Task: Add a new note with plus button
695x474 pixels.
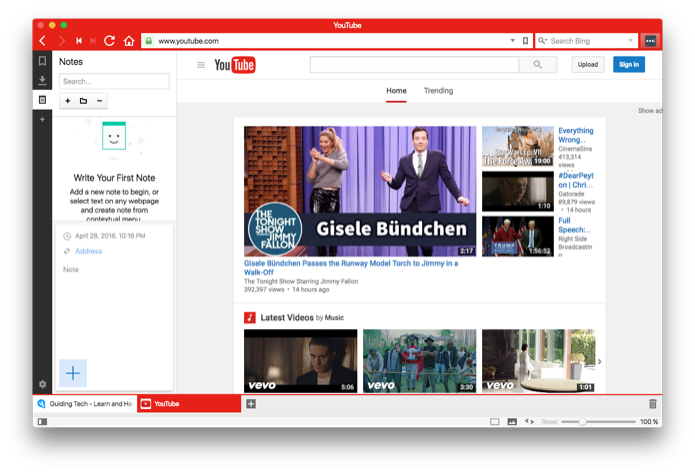Action: (68, 101)
